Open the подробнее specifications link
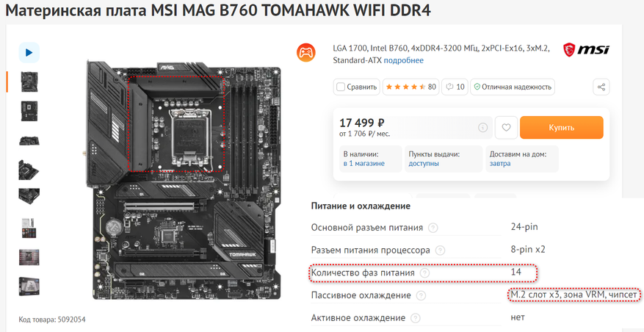Screen dimensions: 644x332 [x=403, y=60]
